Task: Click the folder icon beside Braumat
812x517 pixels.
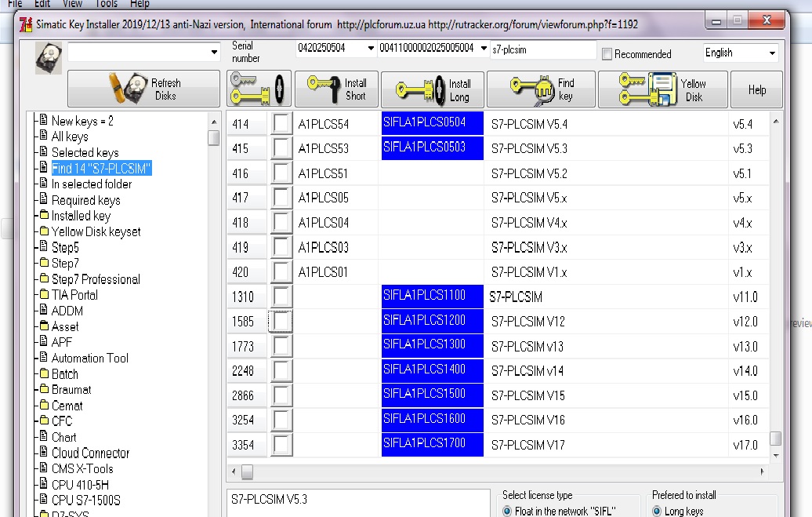Action: click(44, 388)
